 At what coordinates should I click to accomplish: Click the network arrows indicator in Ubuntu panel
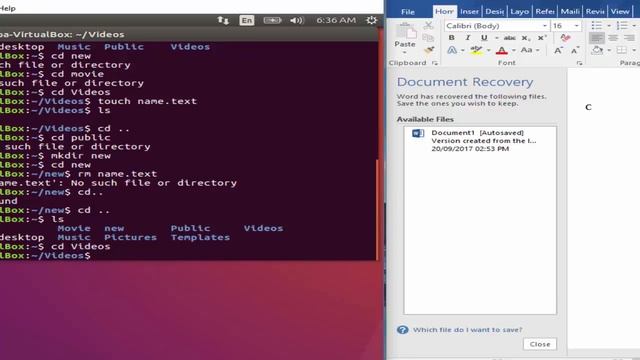[x=223, y=20]
